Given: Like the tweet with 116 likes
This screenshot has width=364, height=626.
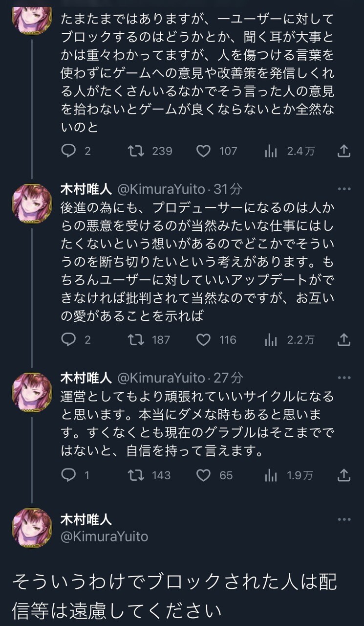Looking at the screenshot, I should [x=203, y=339].
